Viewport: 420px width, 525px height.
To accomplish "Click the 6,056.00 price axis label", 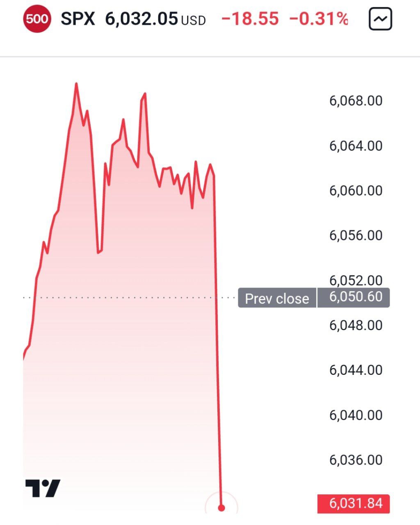I will (x=356, y=235).
